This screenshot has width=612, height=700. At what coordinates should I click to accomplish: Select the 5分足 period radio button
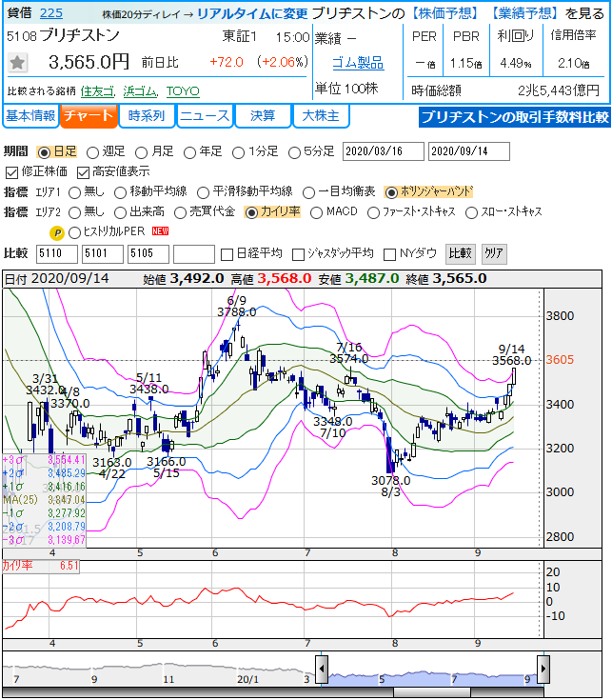294,152
